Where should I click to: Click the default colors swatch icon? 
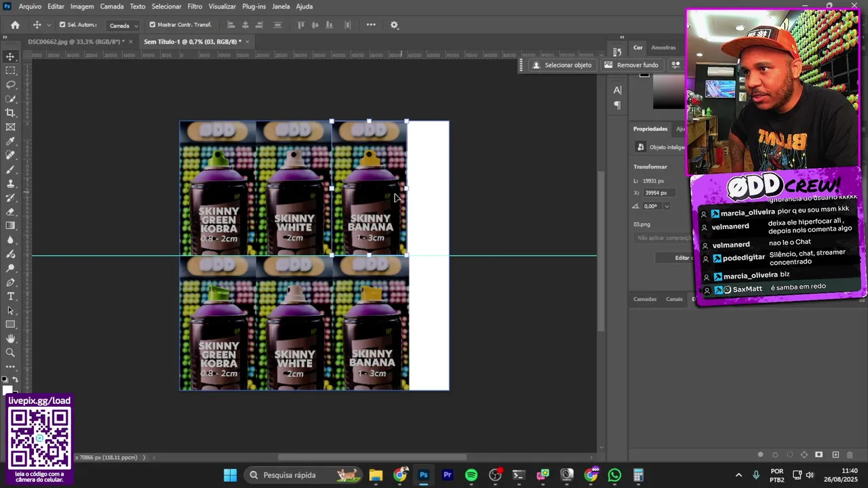5,380
